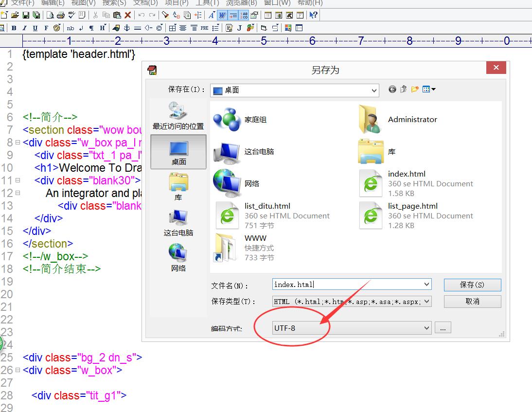Click the Print toolbar icon
This screenshot has height=412, width=532.
61,15
